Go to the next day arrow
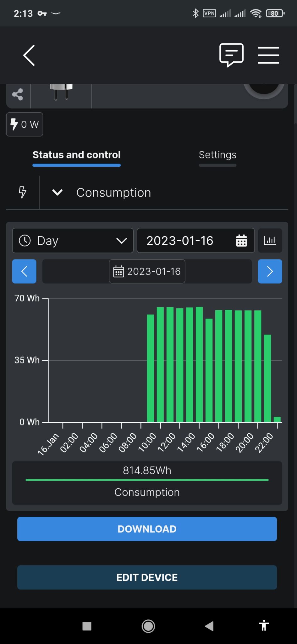 [x=270, y=271]
